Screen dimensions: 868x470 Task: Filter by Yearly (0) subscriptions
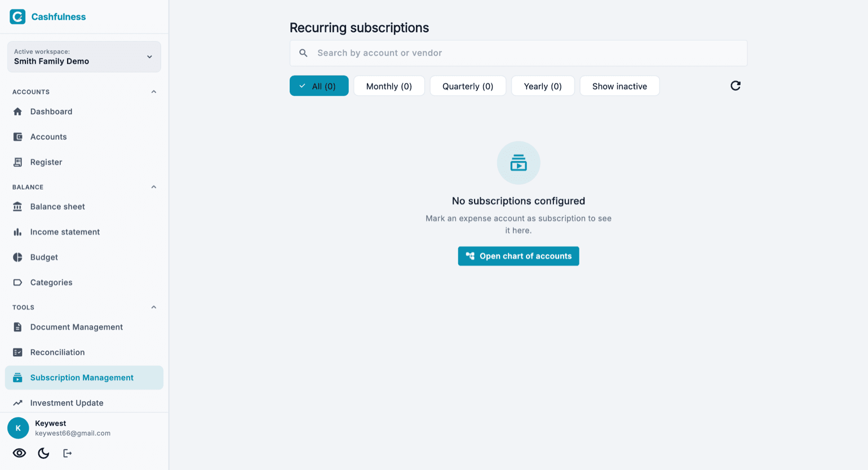pyautogui.click(x=543, y=86)
